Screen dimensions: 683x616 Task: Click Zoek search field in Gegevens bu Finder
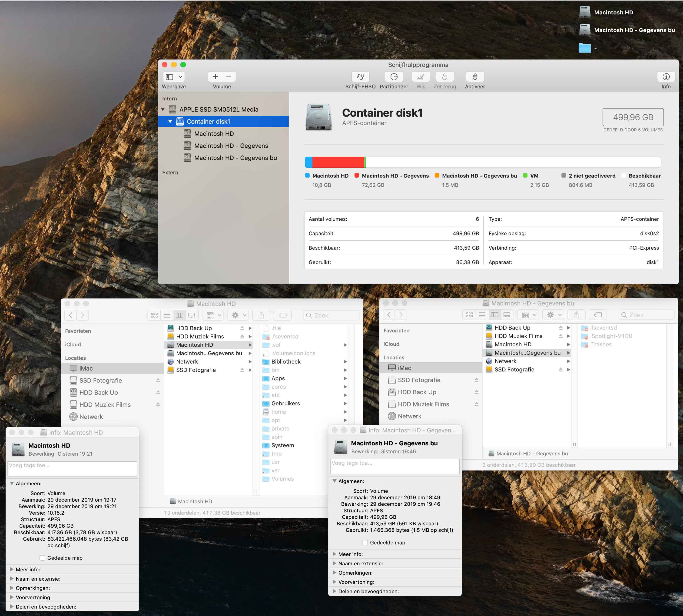pos(647,315)
